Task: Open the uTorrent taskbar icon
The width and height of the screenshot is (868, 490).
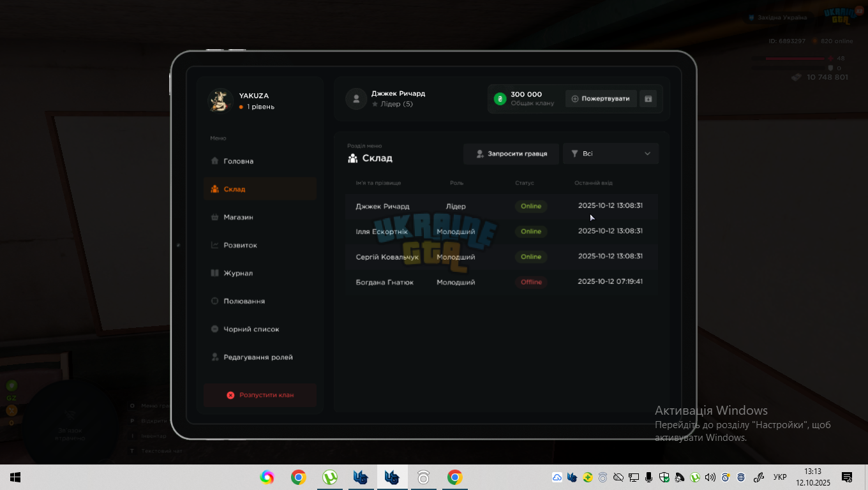Action: pos(329,477)
